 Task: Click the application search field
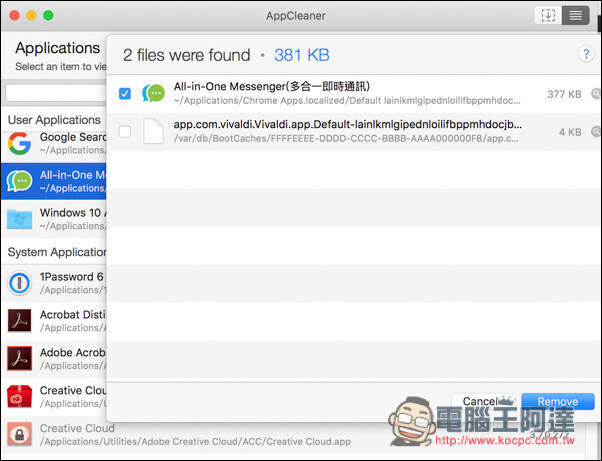coord(56,93)
